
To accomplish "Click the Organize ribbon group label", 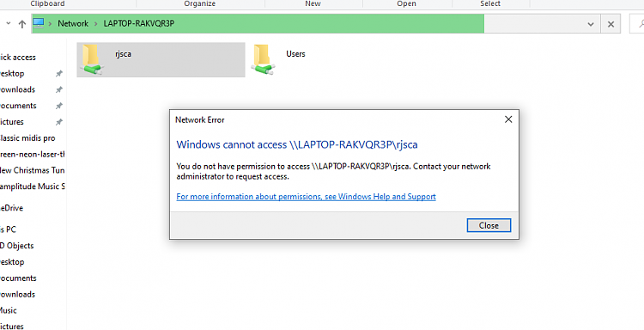I will point(199,3).
